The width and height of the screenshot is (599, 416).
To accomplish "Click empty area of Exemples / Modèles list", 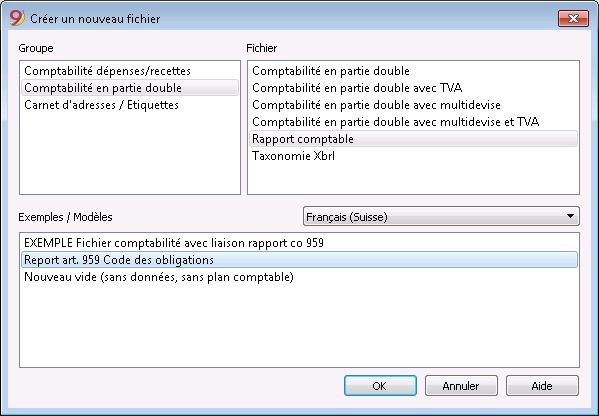I will click(300, 327).
